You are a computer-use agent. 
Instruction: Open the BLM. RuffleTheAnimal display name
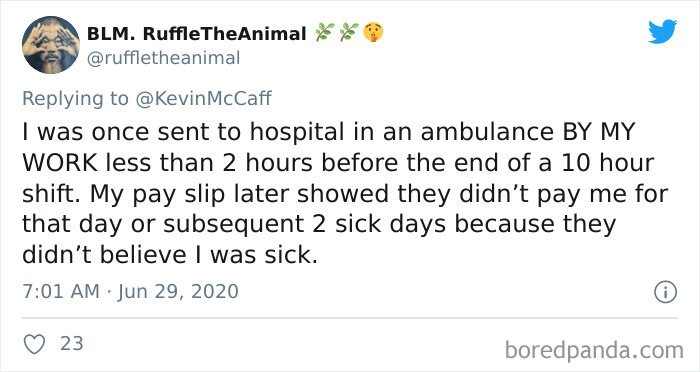click(196, 33)
